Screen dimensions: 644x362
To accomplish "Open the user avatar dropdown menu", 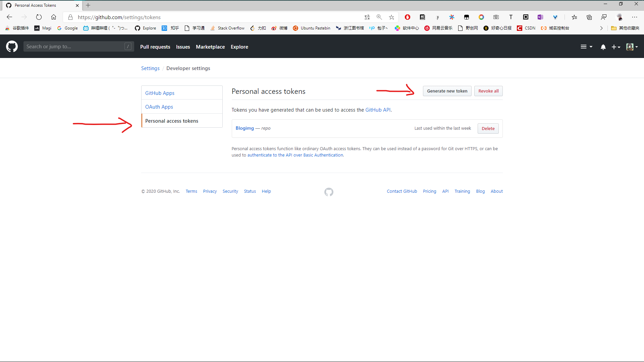I will [632, 47].
